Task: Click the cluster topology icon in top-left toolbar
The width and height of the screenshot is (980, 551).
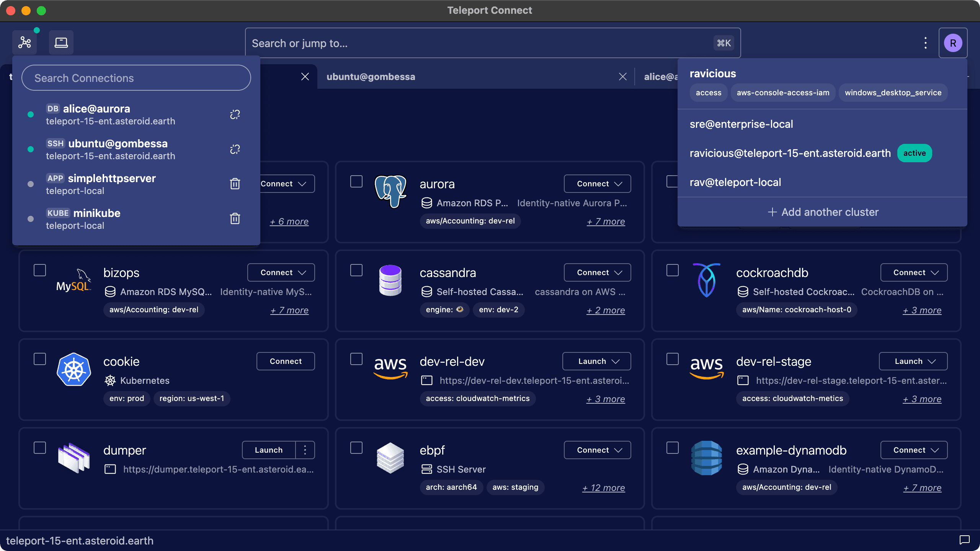Action: [x=25, y=42]
